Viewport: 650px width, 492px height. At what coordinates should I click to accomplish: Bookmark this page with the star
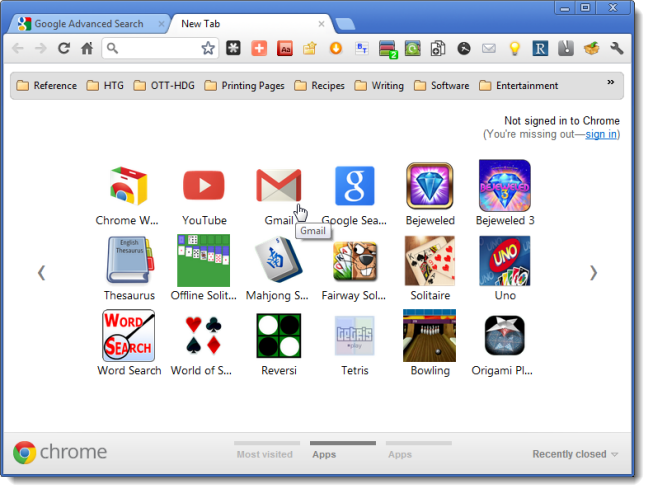pyautogui.click(x=208, y=48)
